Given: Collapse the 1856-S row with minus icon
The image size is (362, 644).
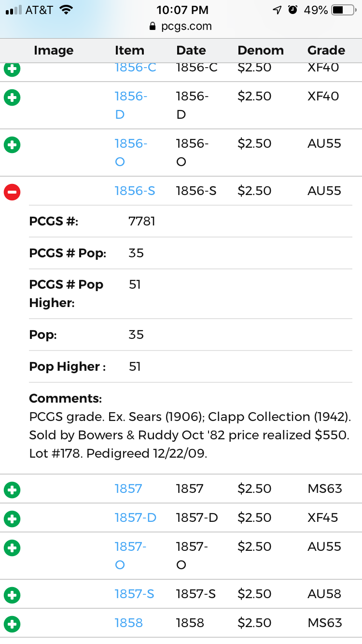Looking at the screenshot, I should click(x=12, y=192).
